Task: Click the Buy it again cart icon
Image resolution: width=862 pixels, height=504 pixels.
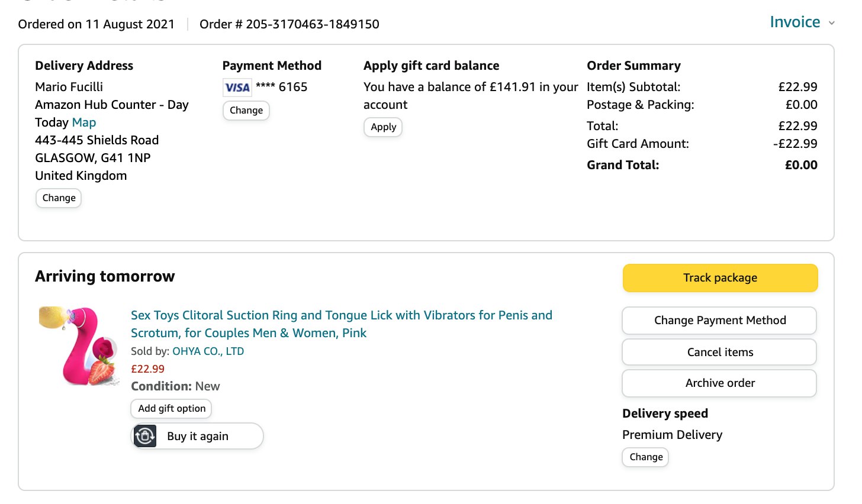Action: 145,436
